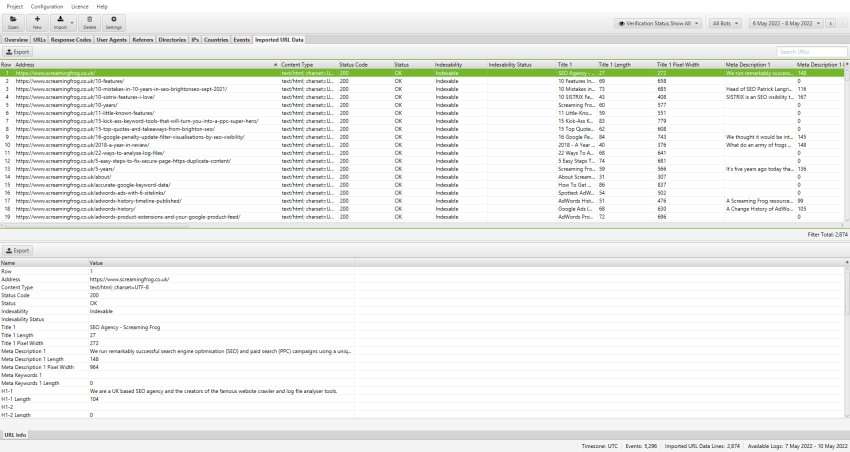850x452 pixels.
Task: Switch to the Overview tab
Action: click(16, 40)
